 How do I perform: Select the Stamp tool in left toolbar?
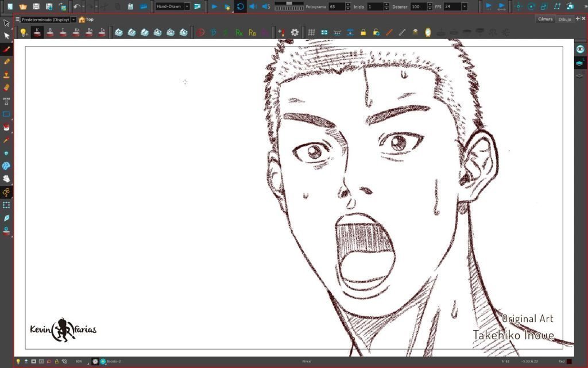6,75
